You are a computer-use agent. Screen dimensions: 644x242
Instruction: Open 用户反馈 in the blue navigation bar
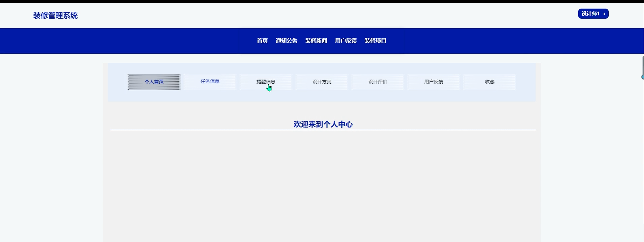[346, 41]
